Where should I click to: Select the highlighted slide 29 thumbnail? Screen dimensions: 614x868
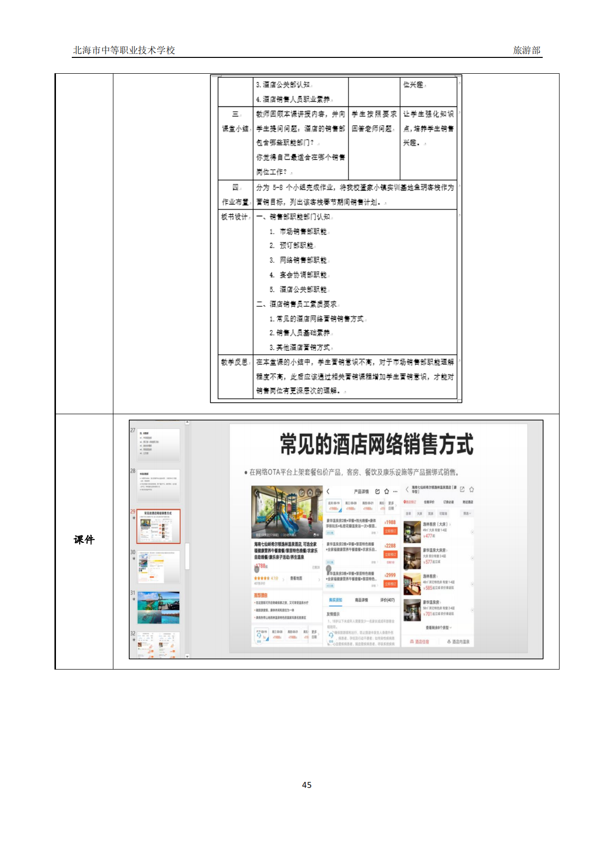[158, 527]
